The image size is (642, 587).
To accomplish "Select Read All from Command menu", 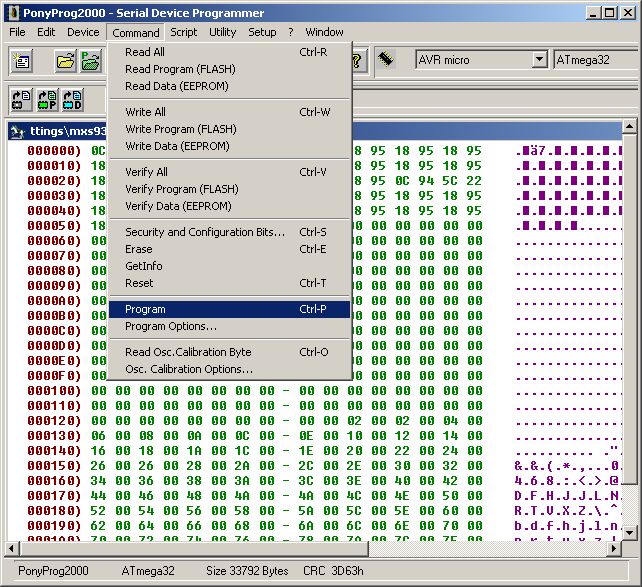I will [x=229, y=52].
